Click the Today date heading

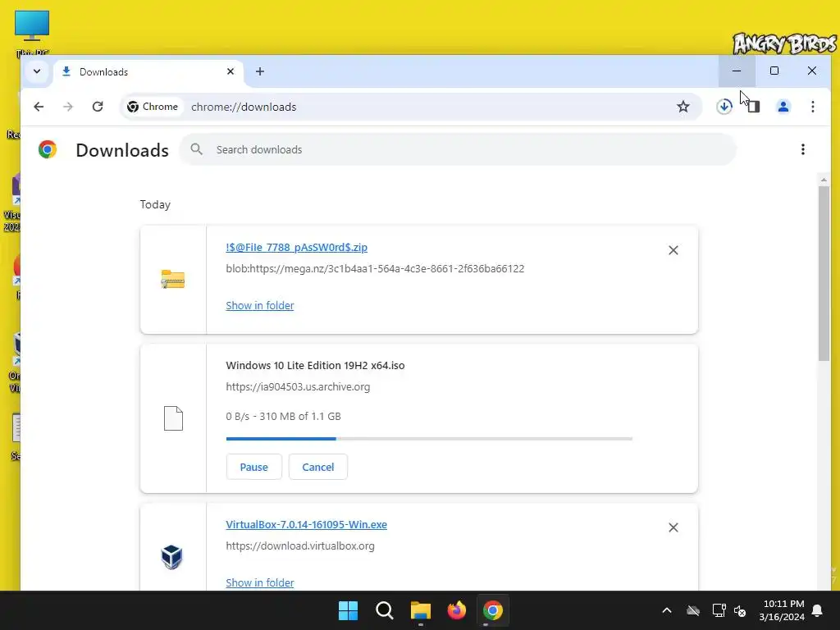[x=155, y=204]
